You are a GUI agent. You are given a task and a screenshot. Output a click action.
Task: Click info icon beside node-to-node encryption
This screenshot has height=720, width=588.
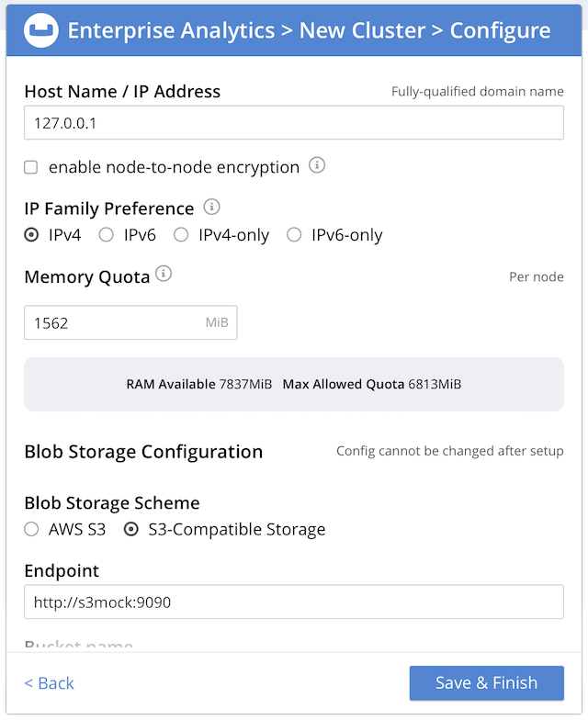coord(317,165)
